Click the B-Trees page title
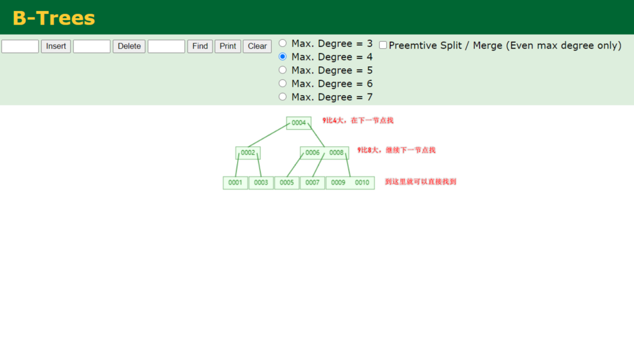Screen dimensions: 634x364 [x=54, y=18]
